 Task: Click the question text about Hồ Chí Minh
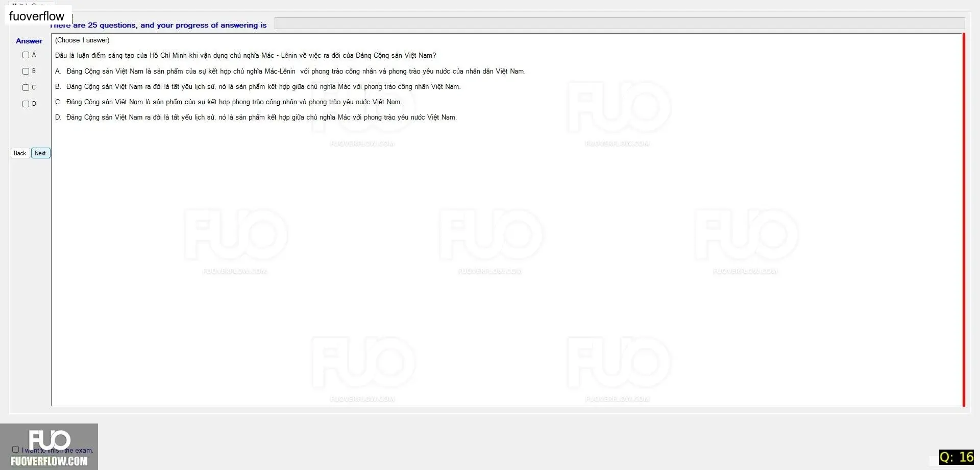coord(246,56)
